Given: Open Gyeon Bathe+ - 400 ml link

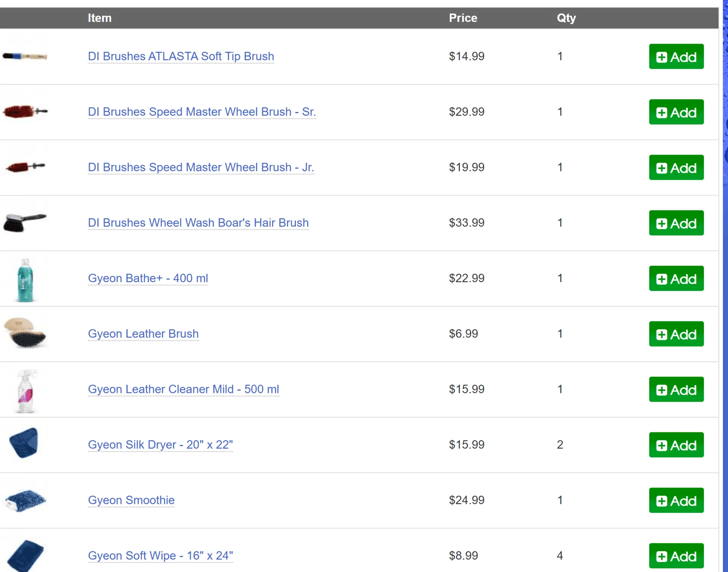Looking at the screenshot, I should pos(148,278).
